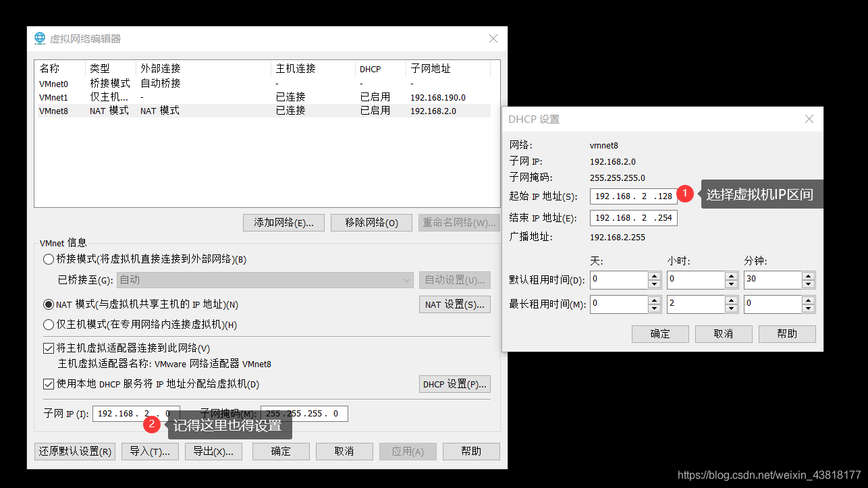Click 默认租用时间 minutes field showing 30
868x488 pixels.
tap(773, 280)
